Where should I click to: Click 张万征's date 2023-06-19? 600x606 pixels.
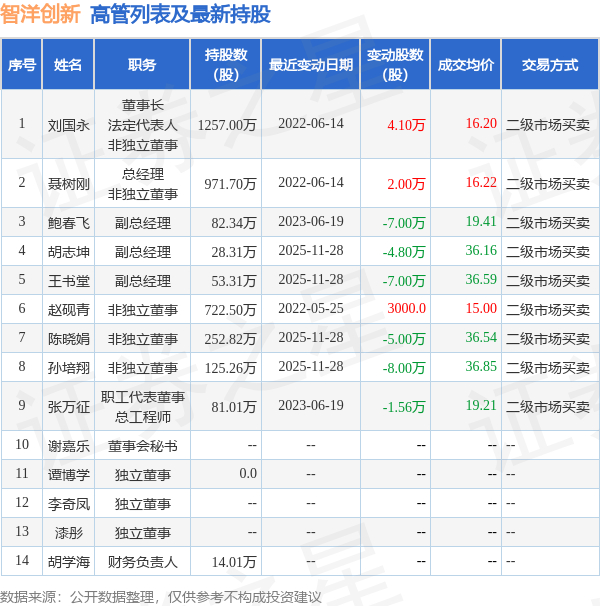pos(311,405)
